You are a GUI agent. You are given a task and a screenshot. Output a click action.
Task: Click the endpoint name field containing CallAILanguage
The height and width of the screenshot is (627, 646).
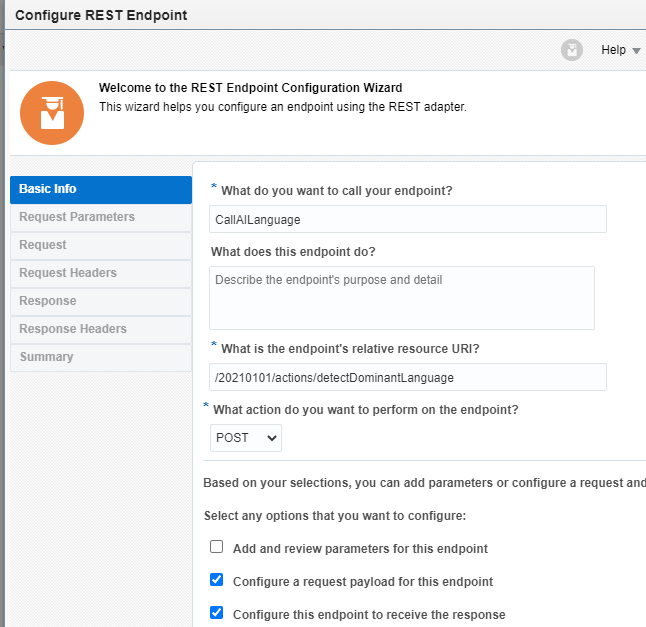click(408, 219)
